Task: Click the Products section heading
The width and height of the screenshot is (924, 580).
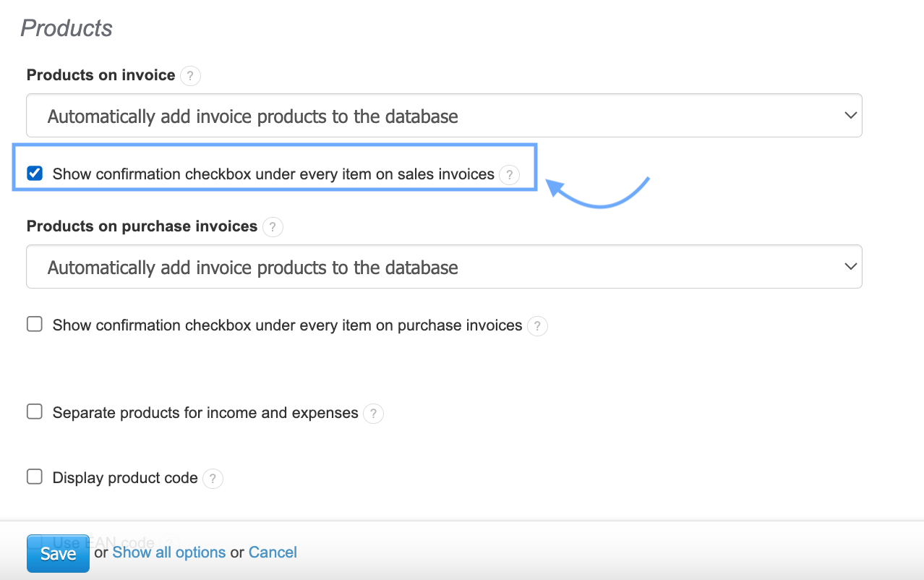Action: click(67, 28)
